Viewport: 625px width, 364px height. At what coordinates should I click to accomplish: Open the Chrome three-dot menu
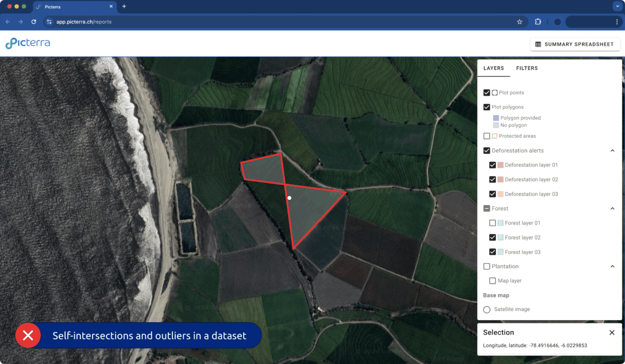click(x=617, y=22)
